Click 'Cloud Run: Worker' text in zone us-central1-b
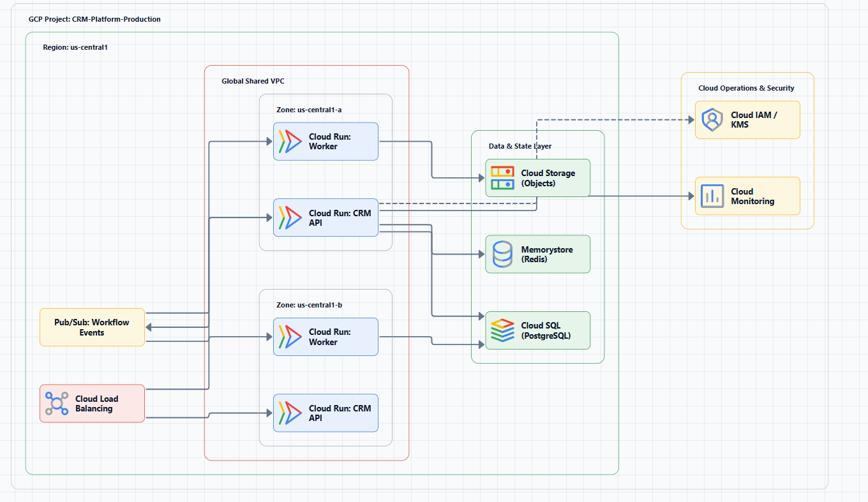Viewport: 868px width, 502px height. (x=329, y=337)
